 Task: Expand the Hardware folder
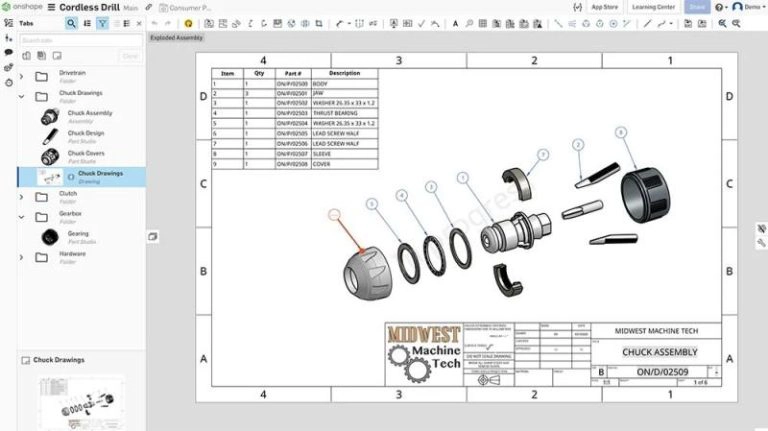[22, 257]
